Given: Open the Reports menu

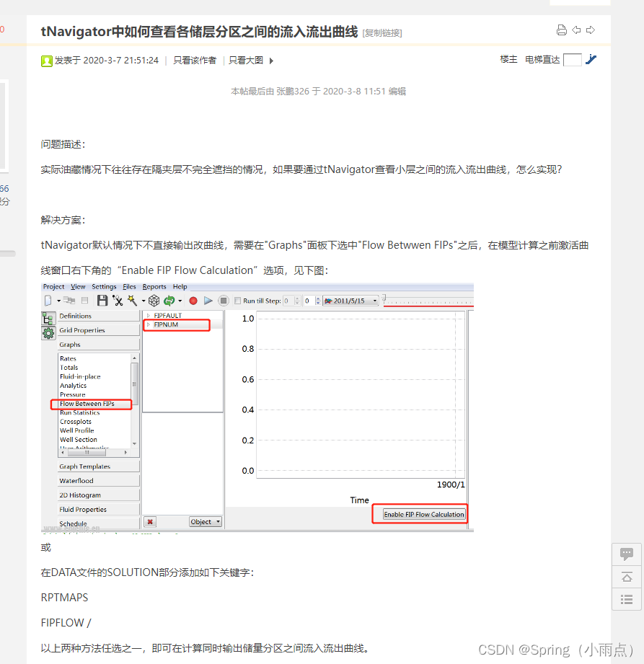Looking at the screenshot, I should [x=154, y=287].
